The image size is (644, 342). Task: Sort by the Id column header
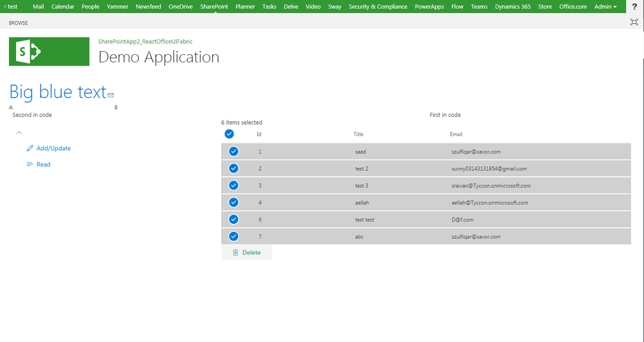pyautogui.click(x=259, y=134)
